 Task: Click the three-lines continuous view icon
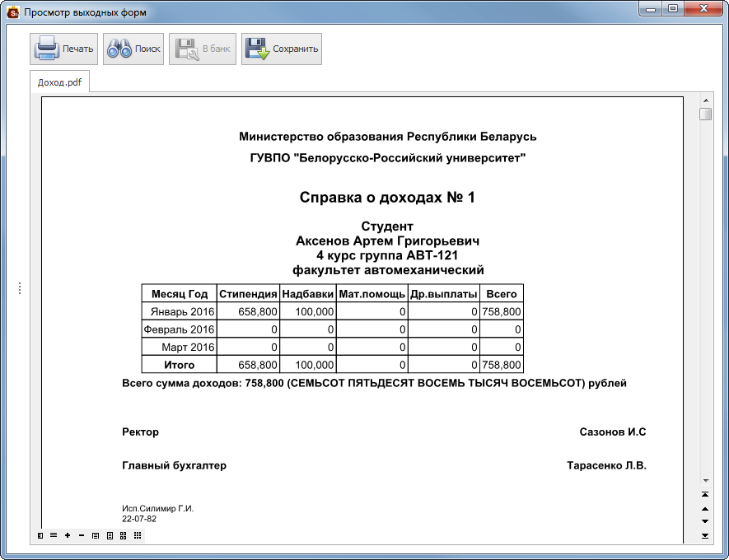(x=54, y=536)
